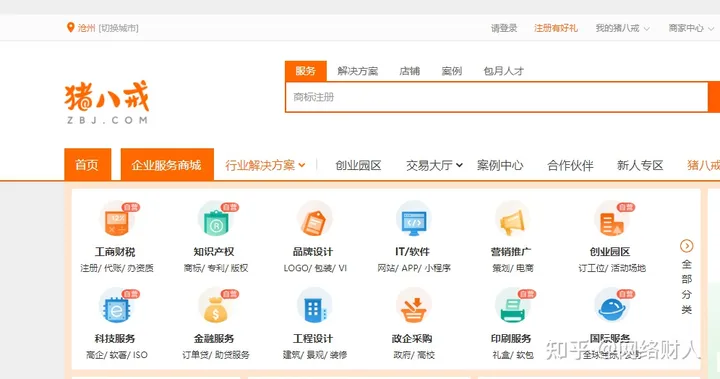Expand 全部分类 arrow on the right
The height and width of the screenshot is (379, 720).
pyautogui.click(x=686, y=246)
